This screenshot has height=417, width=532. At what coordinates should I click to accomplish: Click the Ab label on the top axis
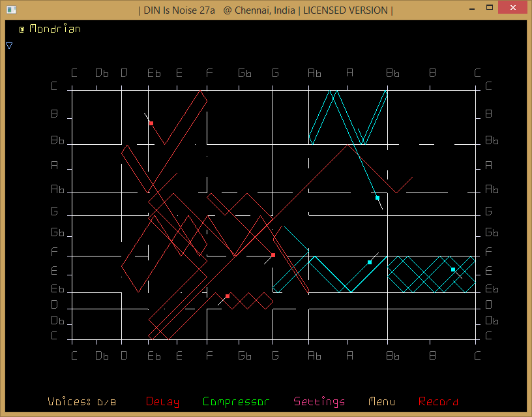[x=314, y=73]
